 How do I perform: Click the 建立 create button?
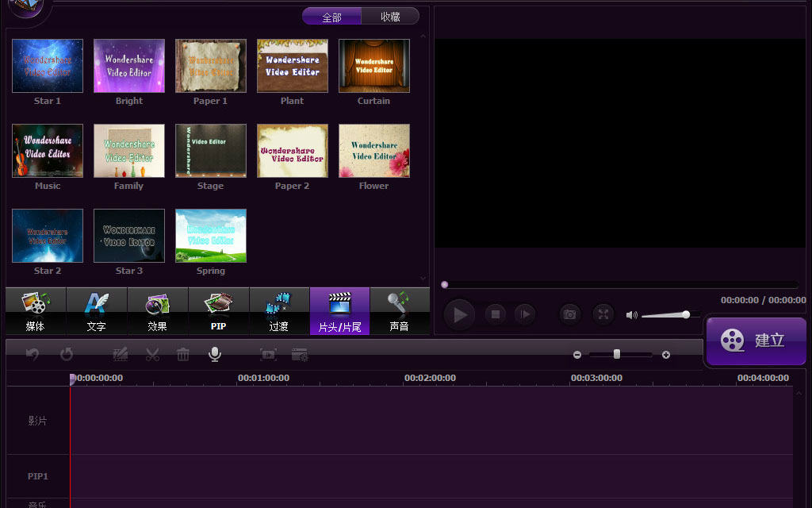(756, 341)
